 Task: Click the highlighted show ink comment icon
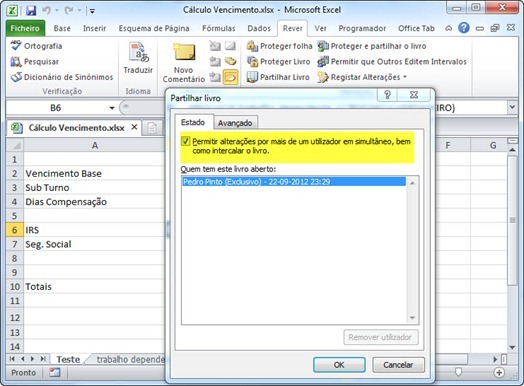point(231,77)
